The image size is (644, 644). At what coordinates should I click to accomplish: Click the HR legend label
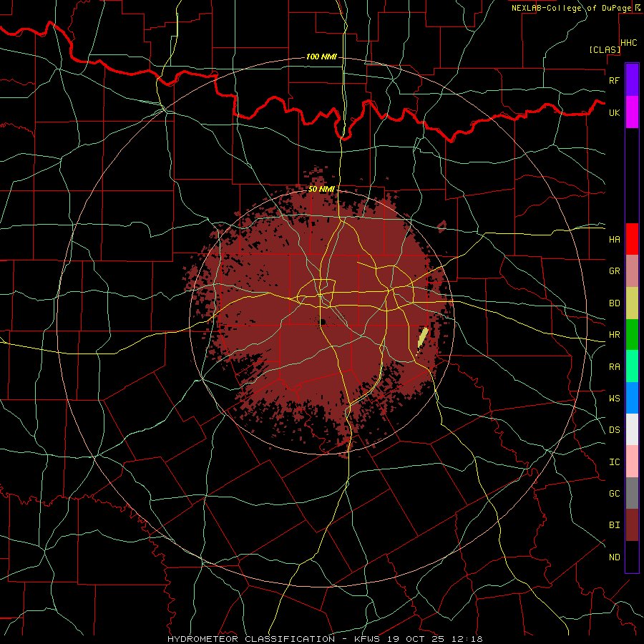point(614,335)
